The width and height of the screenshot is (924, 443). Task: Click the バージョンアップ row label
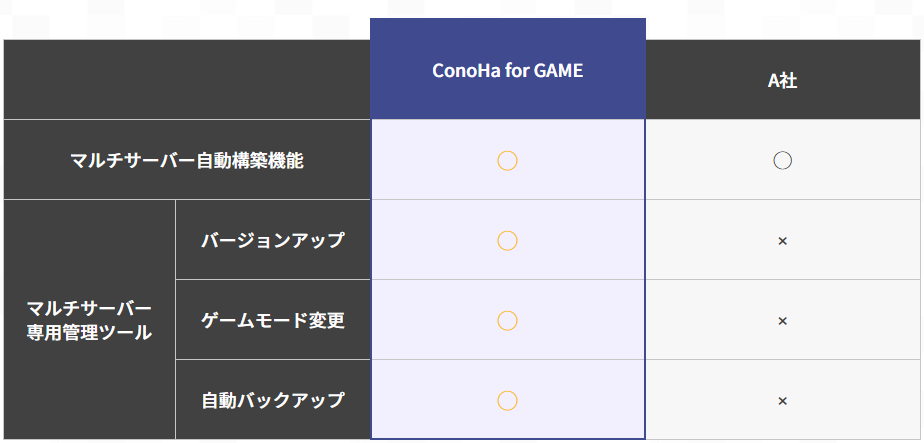tap(273, 240)
